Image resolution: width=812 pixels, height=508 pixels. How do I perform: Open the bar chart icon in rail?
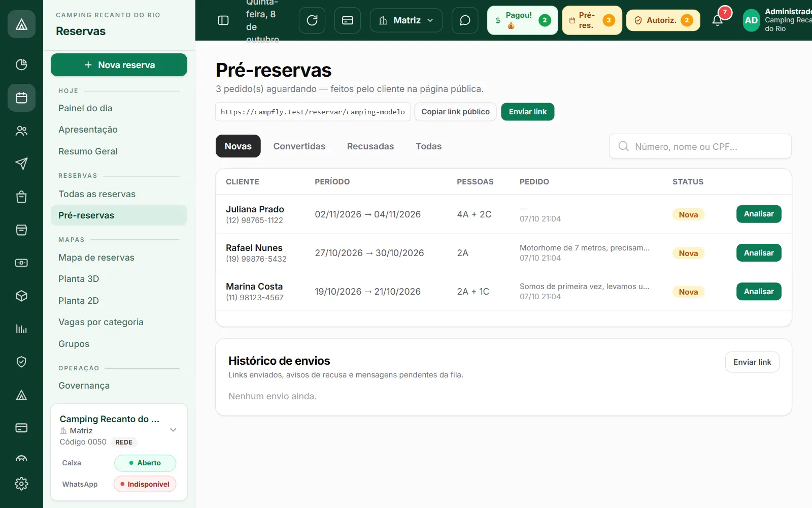click(21, 329)
